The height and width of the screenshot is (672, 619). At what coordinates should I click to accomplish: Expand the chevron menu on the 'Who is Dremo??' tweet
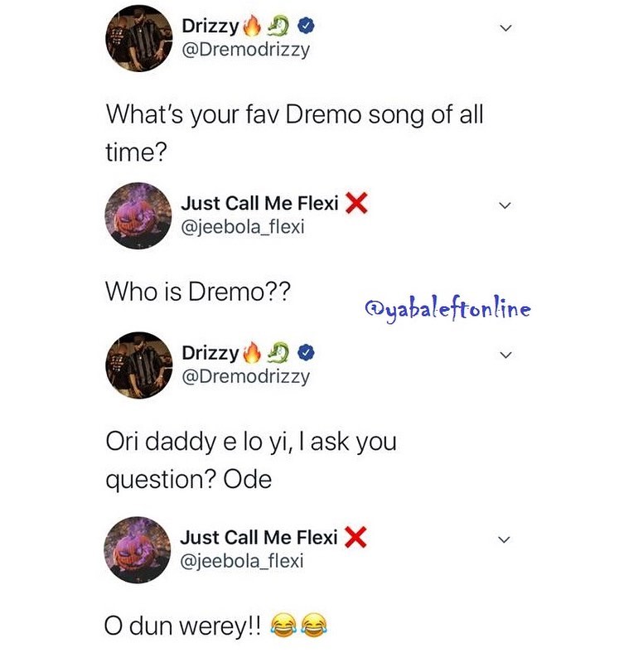pos(505,205)
